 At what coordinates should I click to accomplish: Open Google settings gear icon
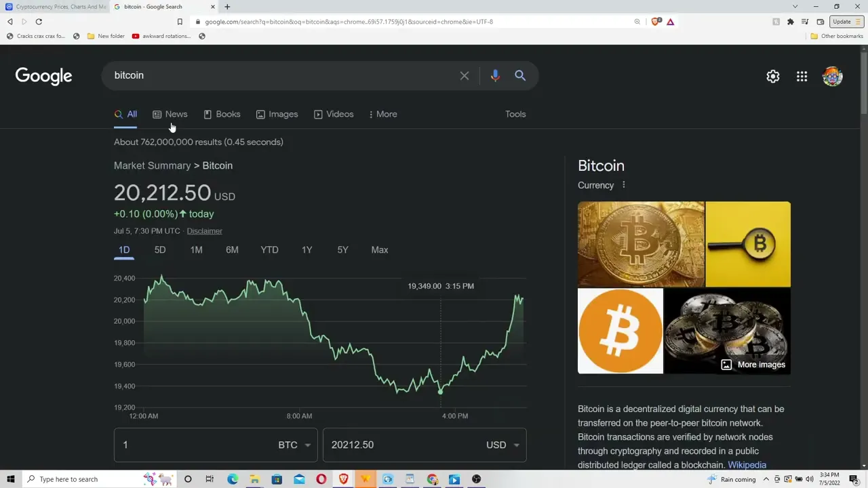pos(773,77)
